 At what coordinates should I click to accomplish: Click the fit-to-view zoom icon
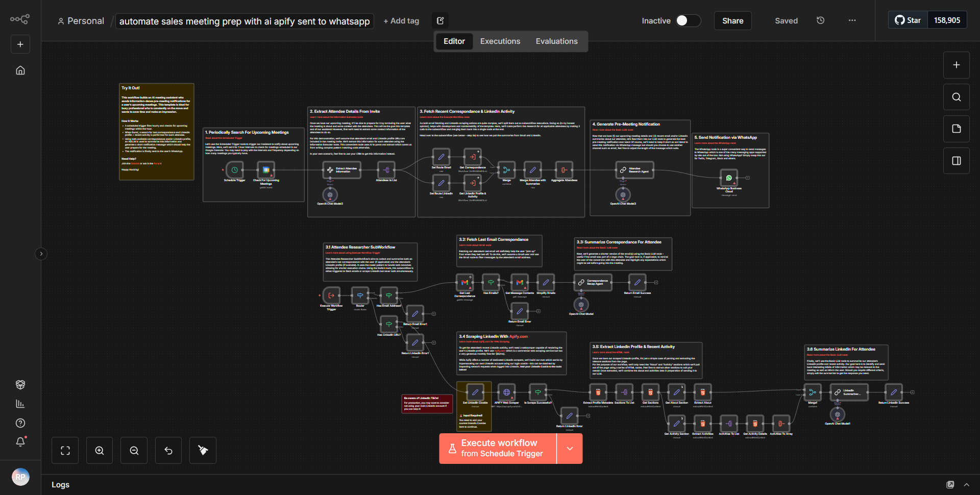pos(65,451)
